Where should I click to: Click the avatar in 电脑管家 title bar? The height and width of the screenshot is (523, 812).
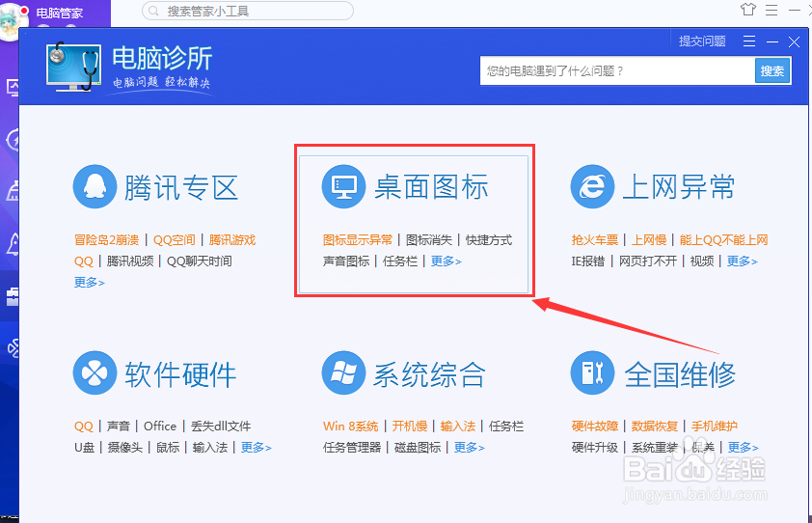click(13, 20)
